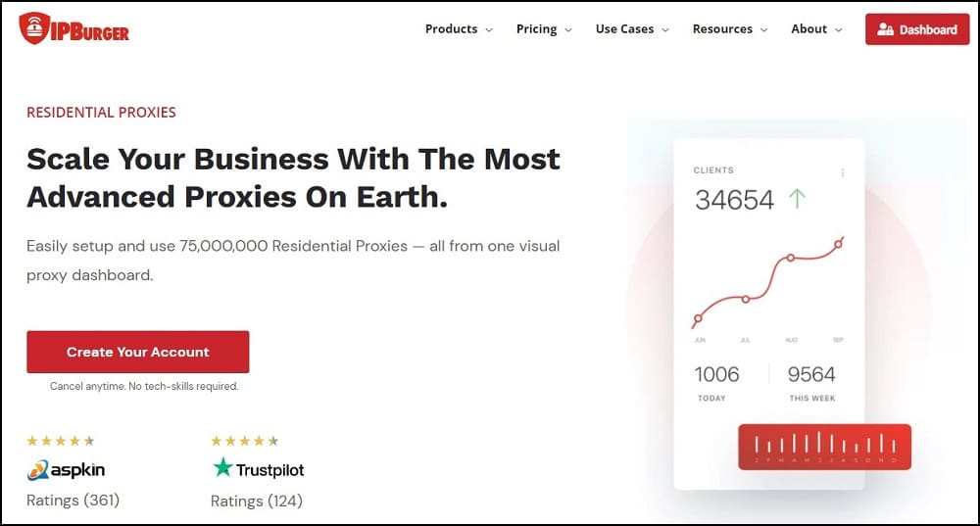
Task: Click the 'Scale Your Business' headline
Action: tap(293, 177)
